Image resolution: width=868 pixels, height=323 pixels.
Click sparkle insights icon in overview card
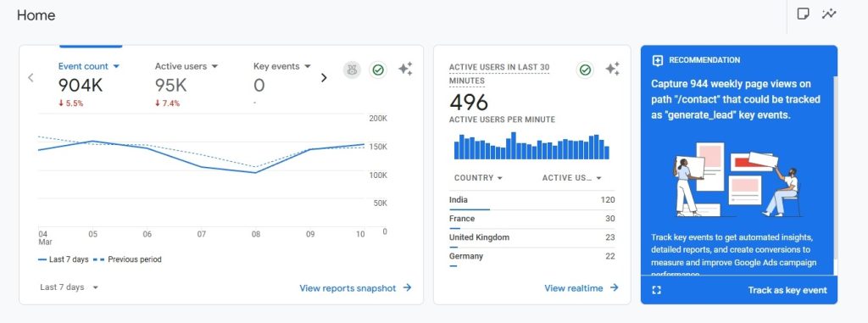tap(405, 70)
